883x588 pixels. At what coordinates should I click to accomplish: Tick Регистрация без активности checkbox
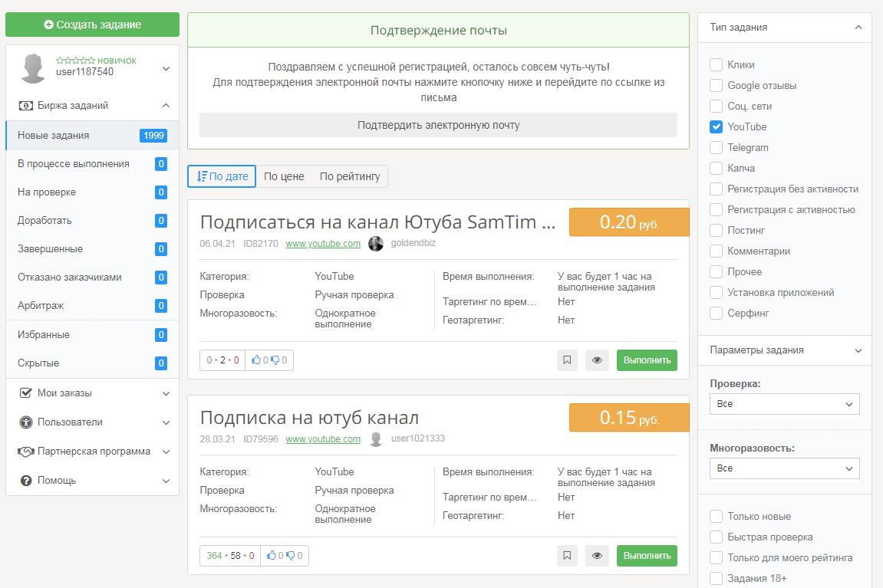(717, 189)
